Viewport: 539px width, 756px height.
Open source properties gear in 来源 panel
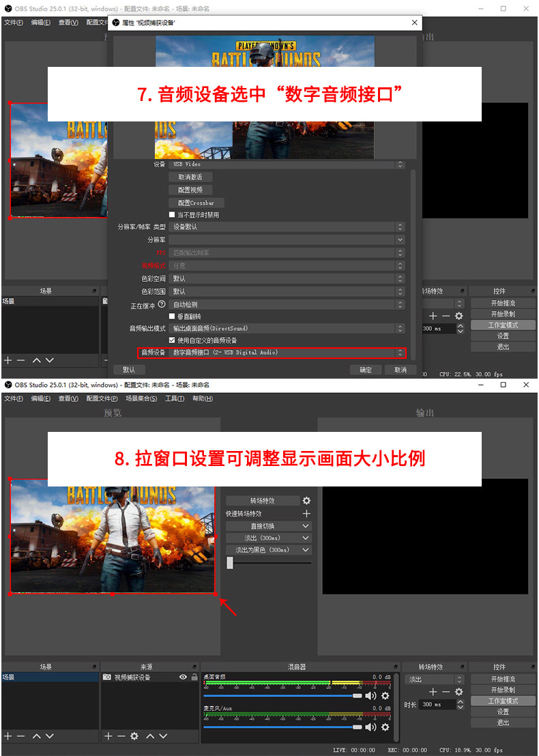134,736
